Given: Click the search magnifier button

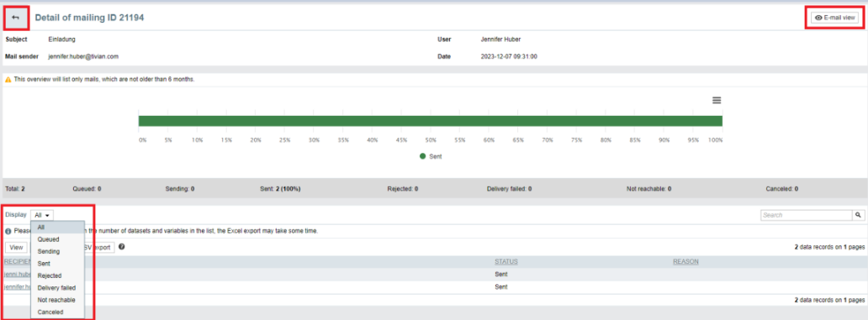Looking at the screenshot, I should pos(859,215).
